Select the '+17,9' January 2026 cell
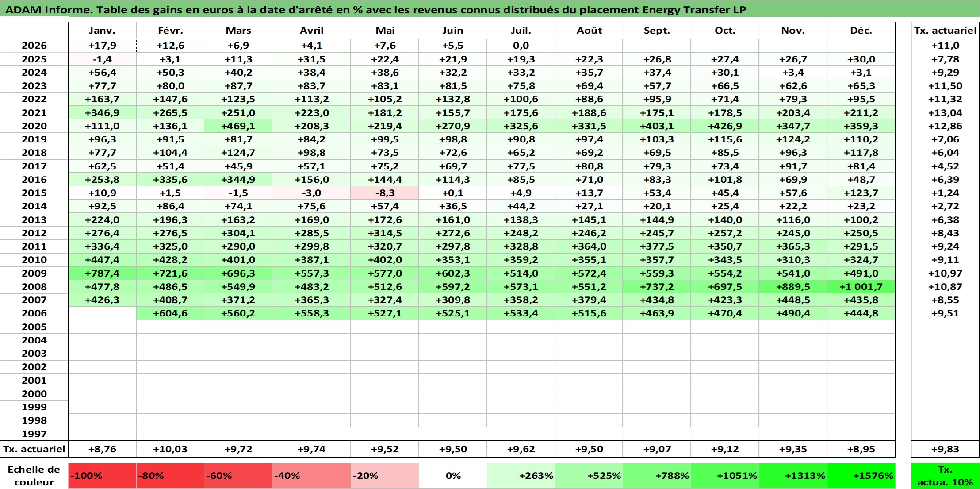Image resolution: width=980 pixels, height=489 pixels. tap(102, 46)
